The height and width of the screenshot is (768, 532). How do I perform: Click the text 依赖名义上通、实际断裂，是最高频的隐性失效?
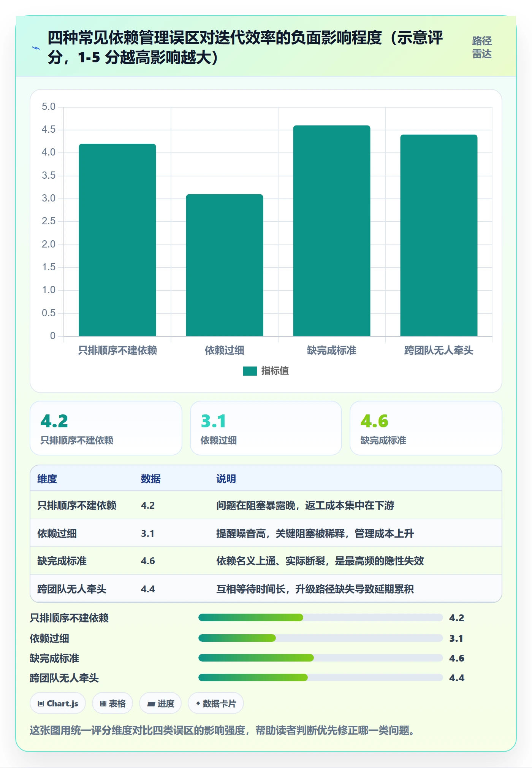(x=320, y=561)
